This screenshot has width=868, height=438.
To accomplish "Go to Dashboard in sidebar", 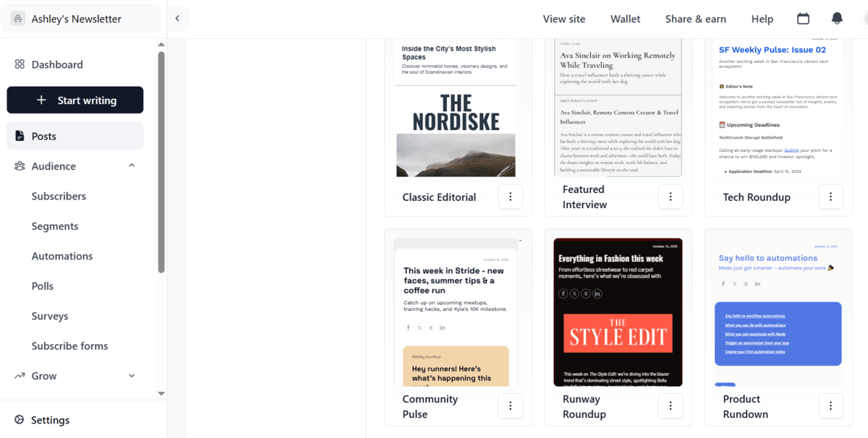I will coord(57,64).
